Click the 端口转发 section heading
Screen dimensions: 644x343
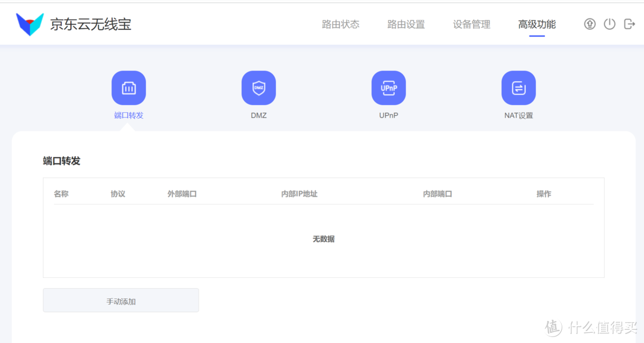point(61,161)
